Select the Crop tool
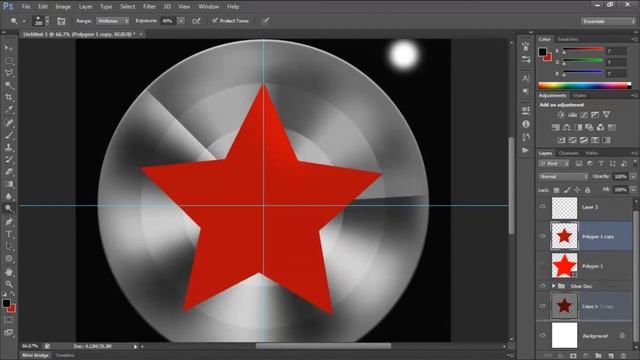 point(9,98)
